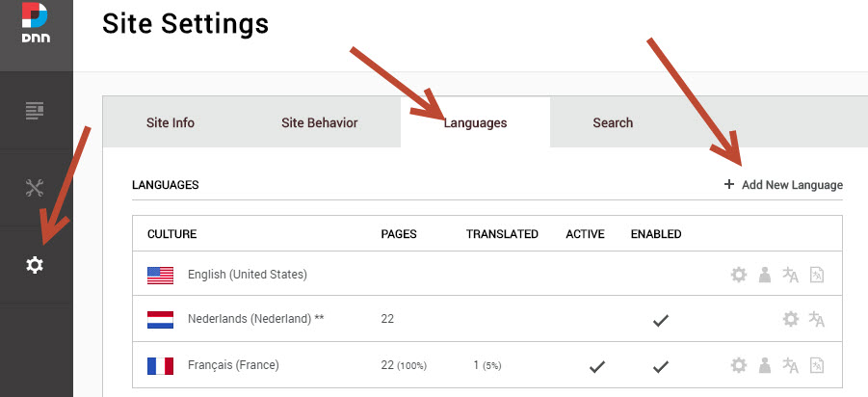Open settings gear for Français (France)
The height and width of the screenshot is (397, 868).
tap(739, 365)
